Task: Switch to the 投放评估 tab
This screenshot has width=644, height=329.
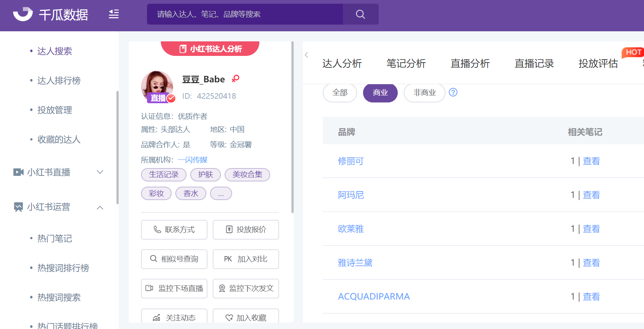Action: 598,64
